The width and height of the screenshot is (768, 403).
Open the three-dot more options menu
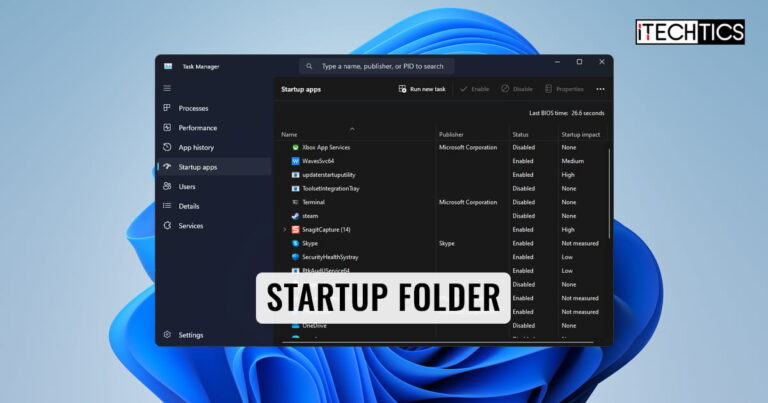click(x=600, y=89)
